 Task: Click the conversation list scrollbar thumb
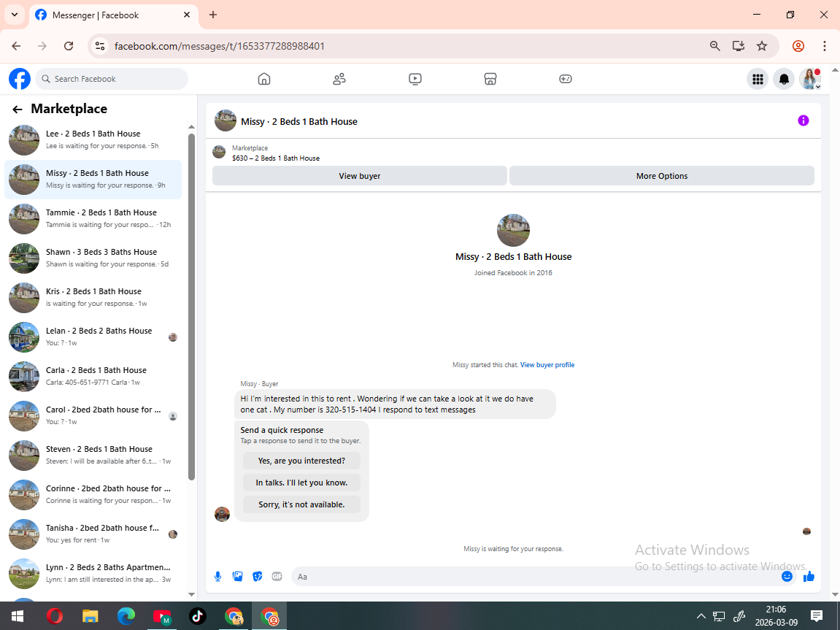click(x=191, y=307)
